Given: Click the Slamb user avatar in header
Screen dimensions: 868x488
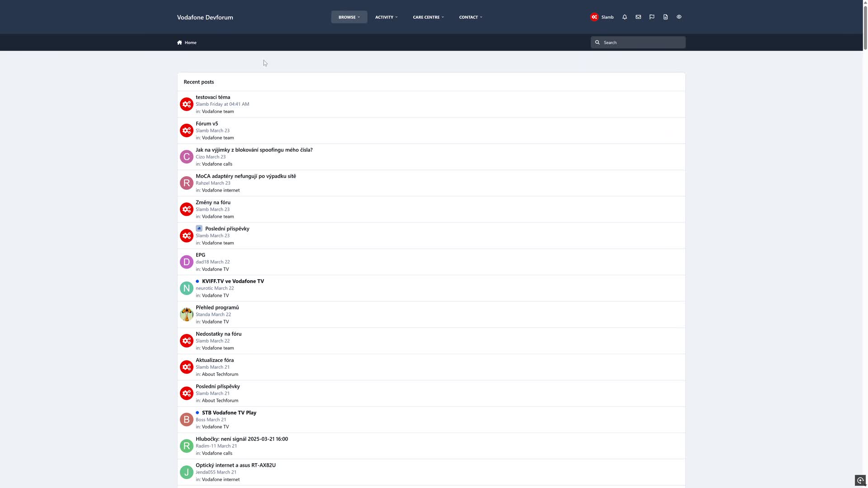Looking at the screenshot, I should click(x=594, y=17).
